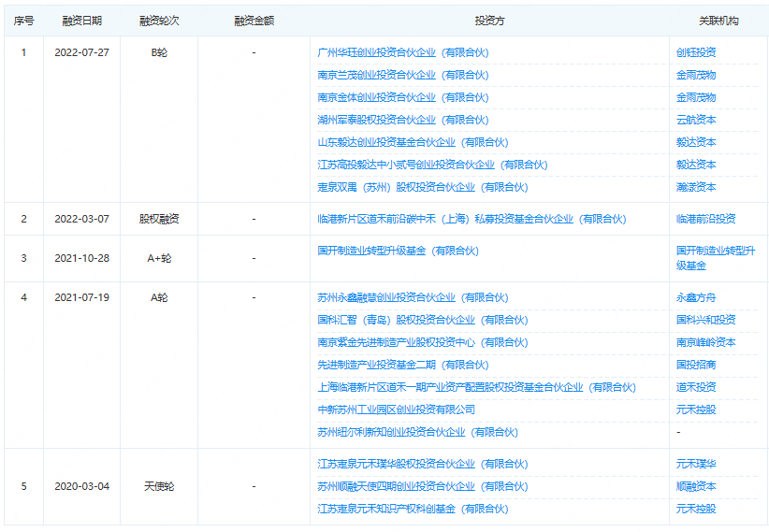Open 国开制造业转型升级基金 in investor column
The height and width of the screenshot is (532, 769).
pos(398,251)
